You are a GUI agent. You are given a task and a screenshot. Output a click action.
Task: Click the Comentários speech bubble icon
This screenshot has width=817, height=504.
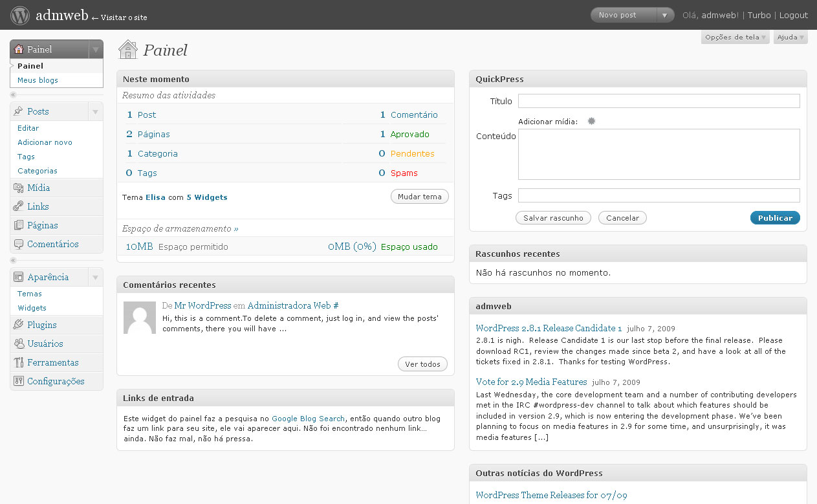18,244
